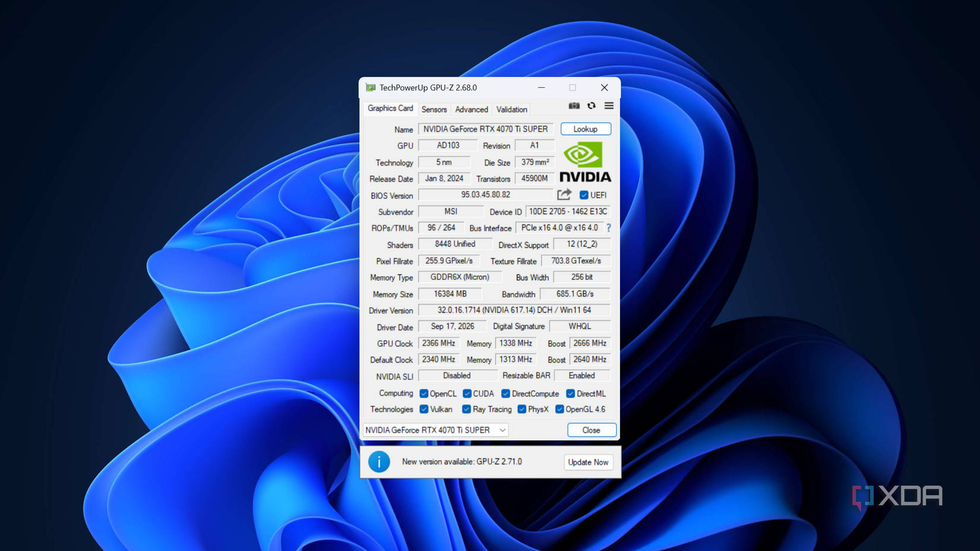Click the Driver Version field
This screenshot has height=551, width=980.
514,310
